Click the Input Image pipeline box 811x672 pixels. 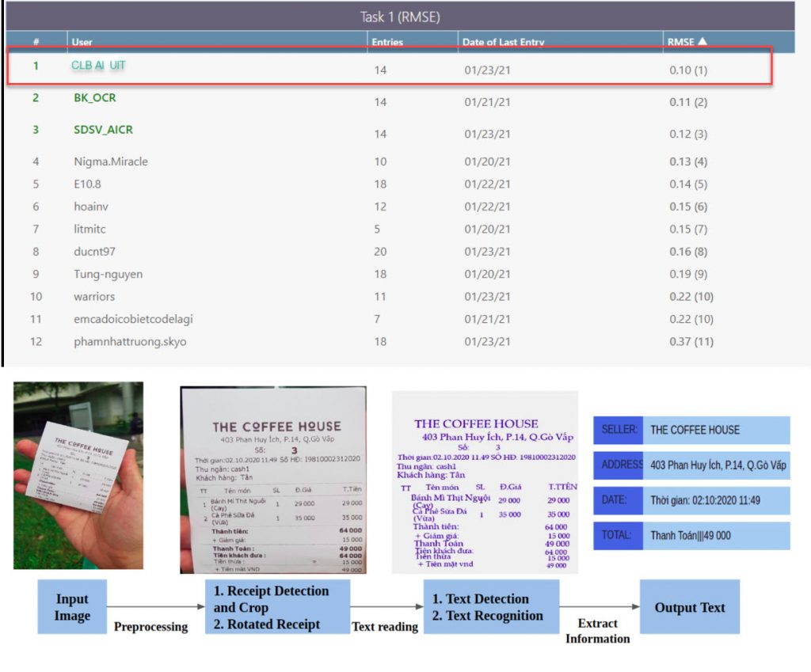[72, 607]
